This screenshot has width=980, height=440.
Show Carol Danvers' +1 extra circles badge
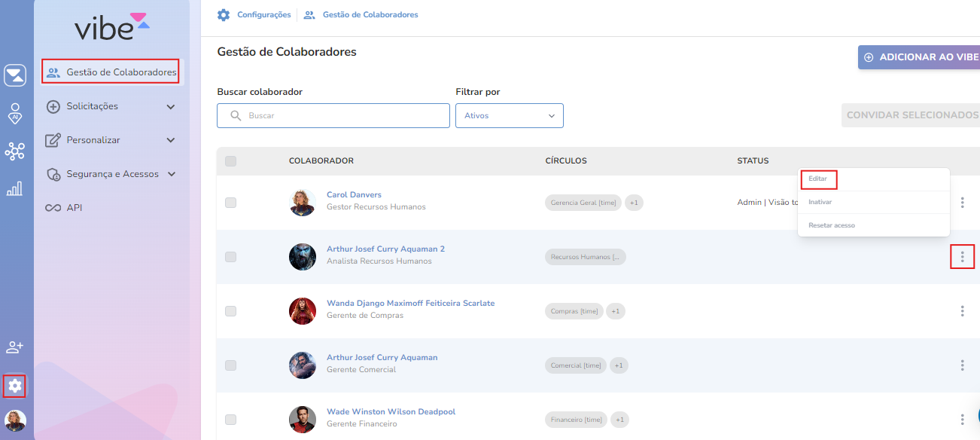pyautogui.click(x=634, y=203)
